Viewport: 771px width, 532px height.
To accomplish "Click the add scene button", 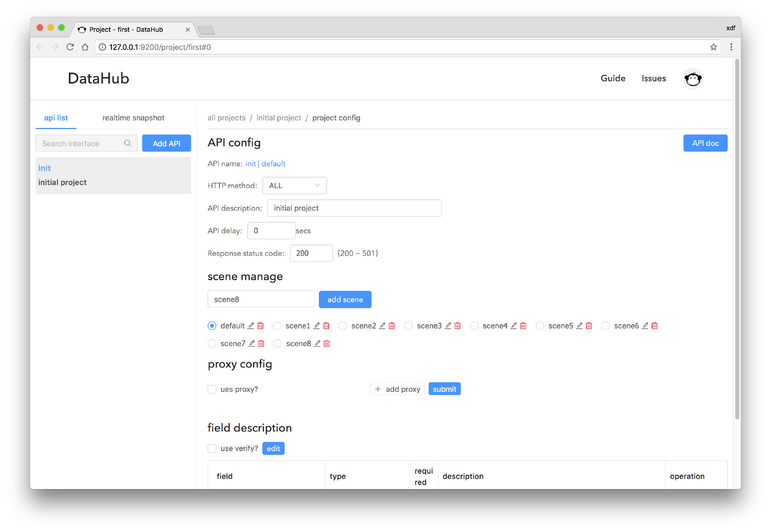I will (345, 299).
